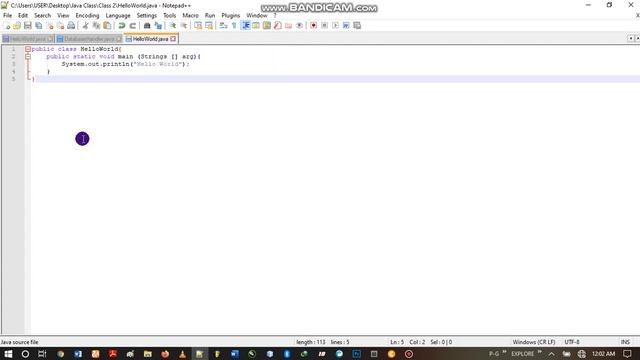Create a new document with the New toolbar icon
640x360 pixels.
pyautogui.click(x=7, y=26)
